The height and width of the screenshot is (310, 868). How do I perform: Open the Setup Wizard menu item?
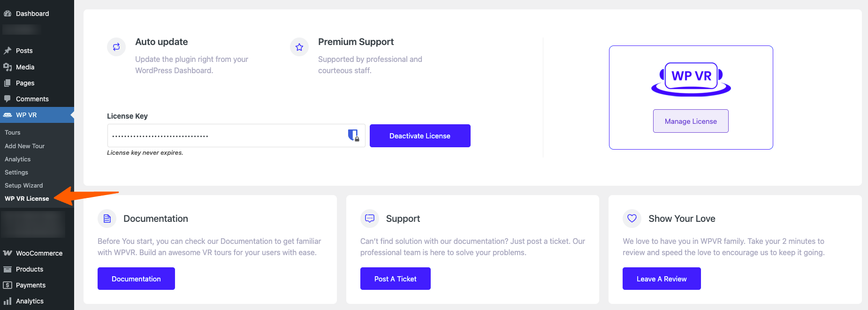tap(24, 186)
